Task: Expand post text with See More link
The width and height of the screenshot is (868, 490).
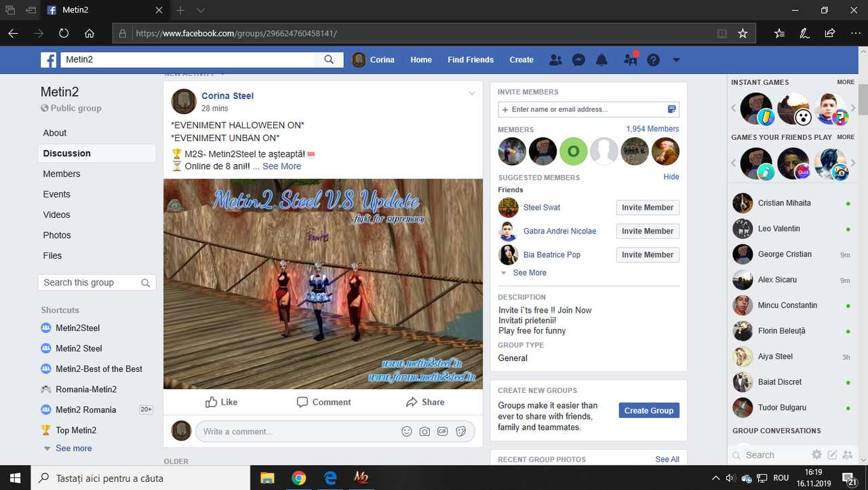Action: coord(282,166)
